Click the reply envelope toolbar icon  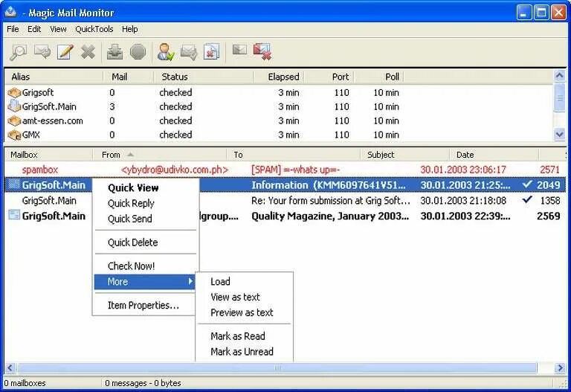(x=42, y=52)
